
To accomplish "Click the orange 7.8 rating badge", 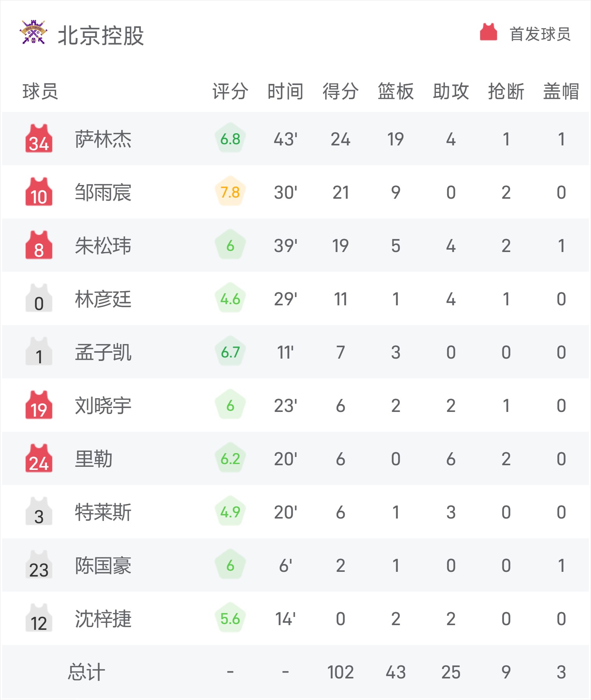I will 230,192.
